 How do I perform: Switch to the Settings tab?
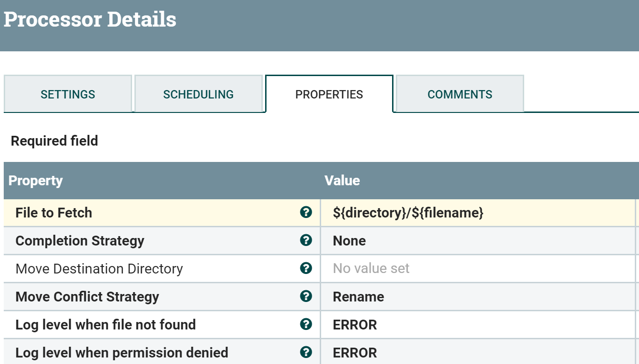pyautogui.click(x=68, y=94)
